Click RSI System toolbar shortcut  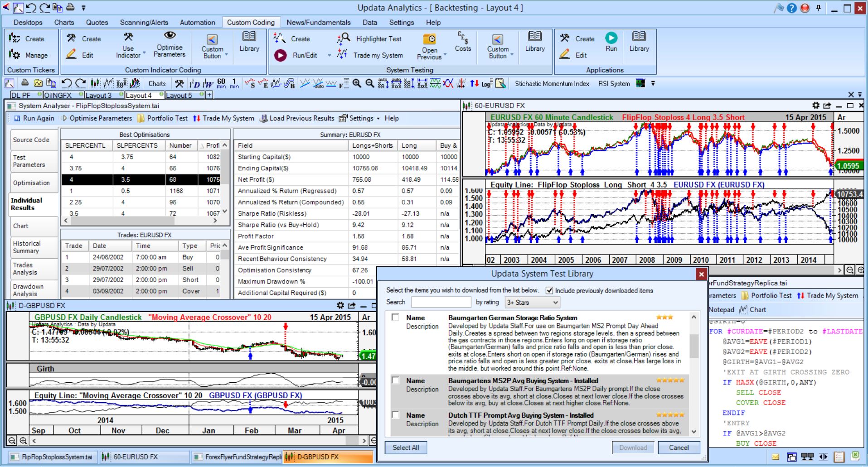point(614,83)
